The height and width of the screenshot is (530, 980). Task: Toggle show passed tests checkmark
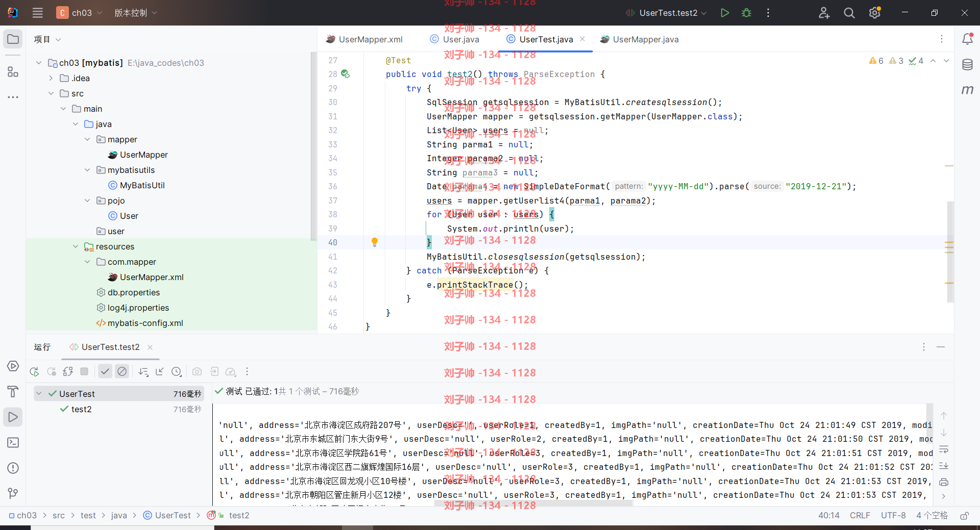[105, 372]
